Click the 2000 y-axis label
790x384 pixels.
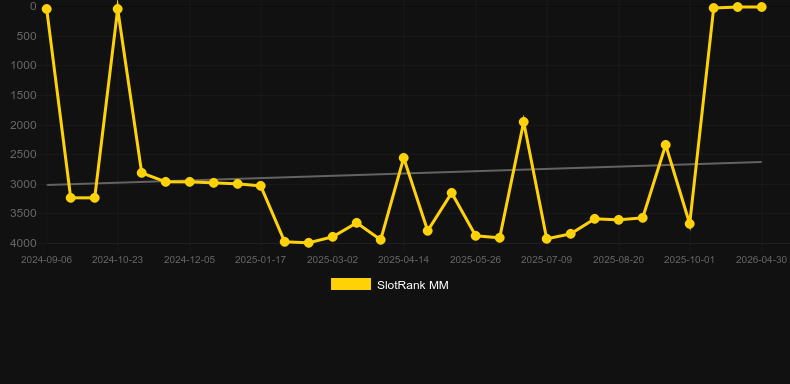tap(23, 125)
